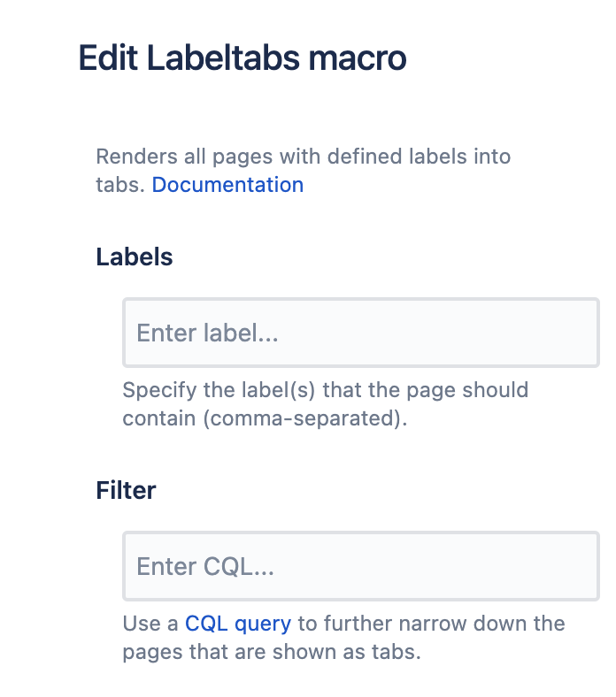
Task: Click the 'Specify the label(s)' hint line
Action: tap(325, 390)
